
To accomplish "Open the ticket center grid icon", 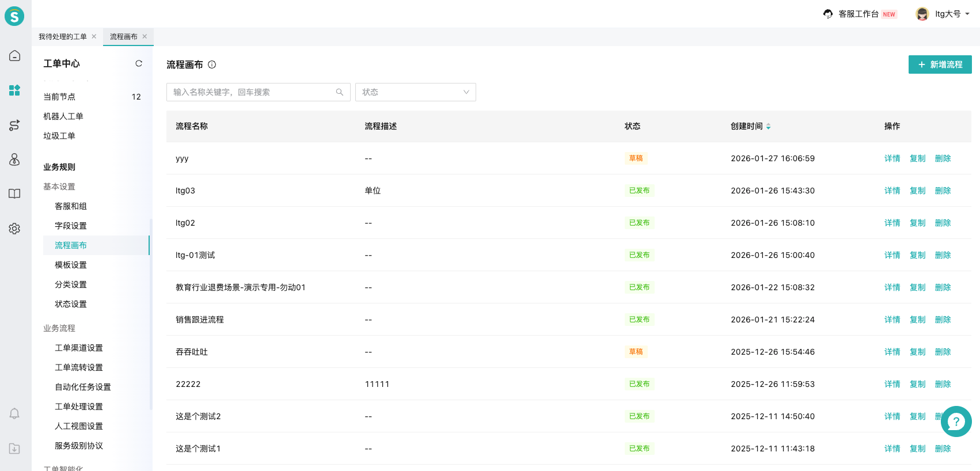I will tap(15, 90).
